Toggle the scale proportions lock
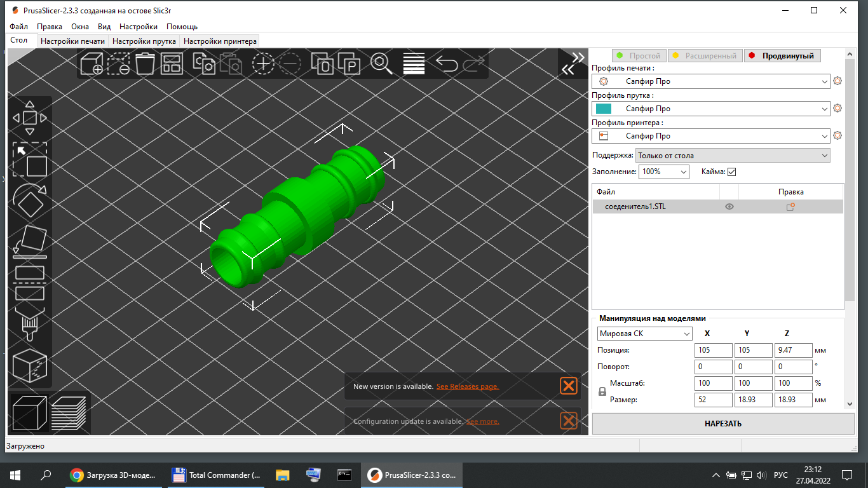The height and width of the screenshot is (488, 868). tap(602, 391)
